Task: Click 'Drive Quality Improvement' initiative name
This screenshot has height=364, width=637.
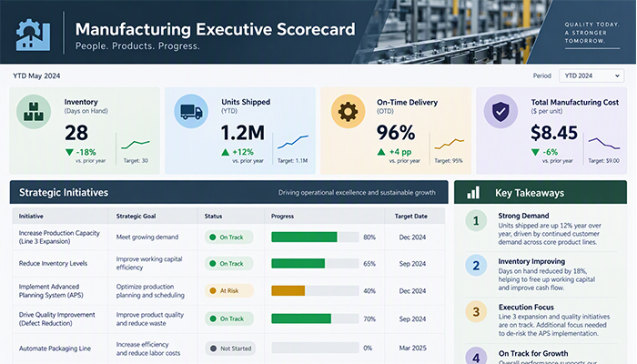Action: tap(56, 318)
